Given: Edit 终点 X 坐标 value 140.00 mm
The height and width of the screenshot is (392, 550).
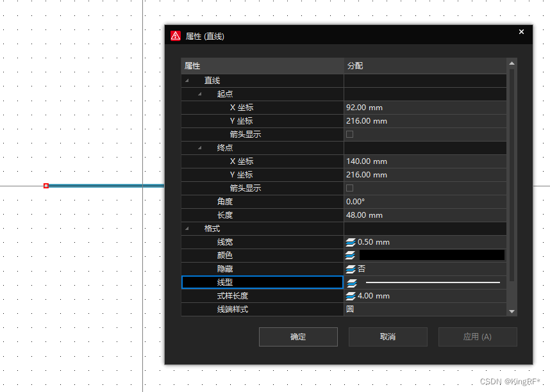Looking at the screenshot, I should coord(425,161).
